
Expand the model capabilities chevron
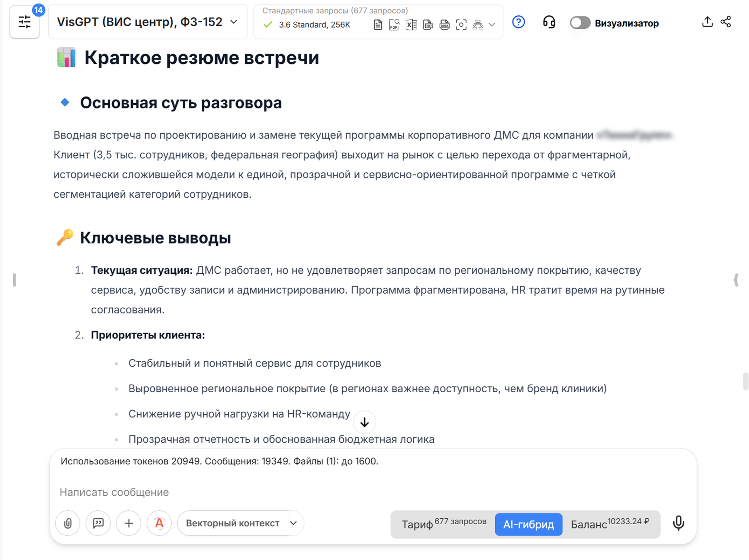[x=492, y=24]
